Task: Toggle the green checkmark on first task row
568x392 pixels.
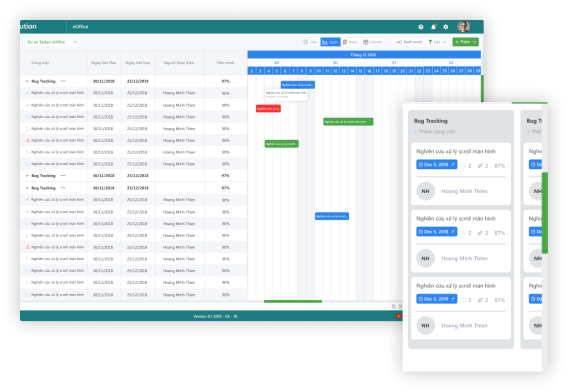Action: [28, 93]
